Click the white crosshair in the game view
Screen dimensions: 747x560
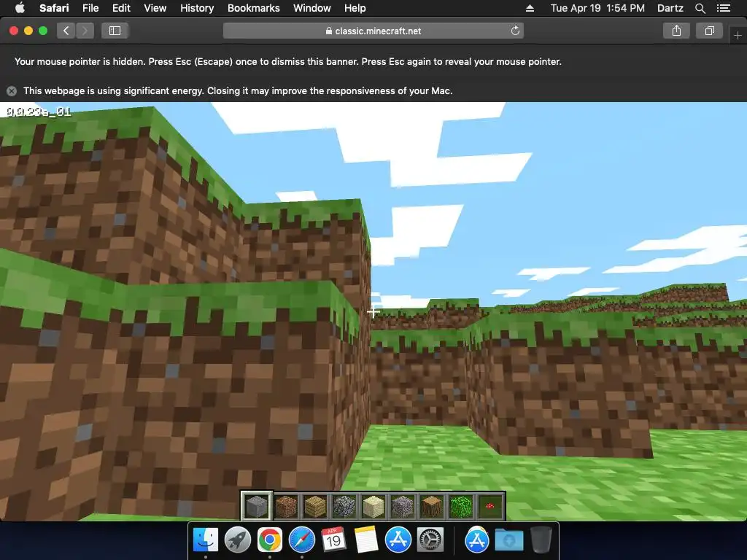click(373, 312)
